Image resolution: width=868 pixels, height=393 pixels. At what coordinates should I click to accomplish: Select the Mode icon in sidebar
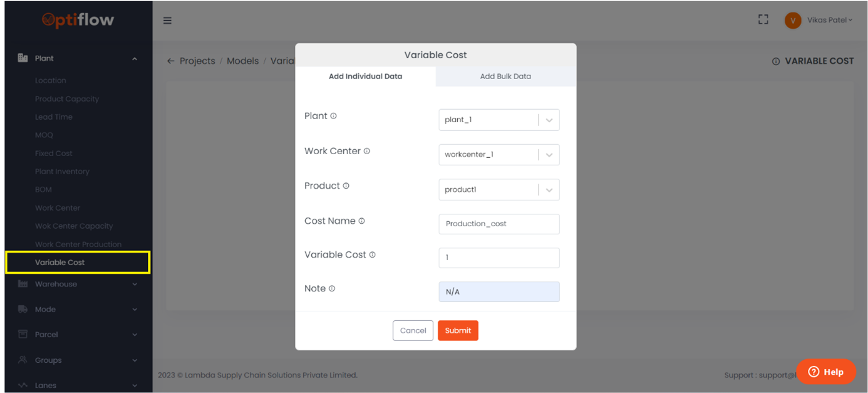tap(22, 309)
